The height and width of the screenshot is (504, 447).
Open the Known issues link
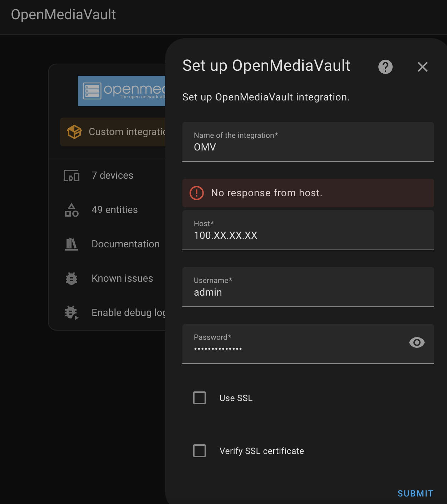tap(122, 278)
